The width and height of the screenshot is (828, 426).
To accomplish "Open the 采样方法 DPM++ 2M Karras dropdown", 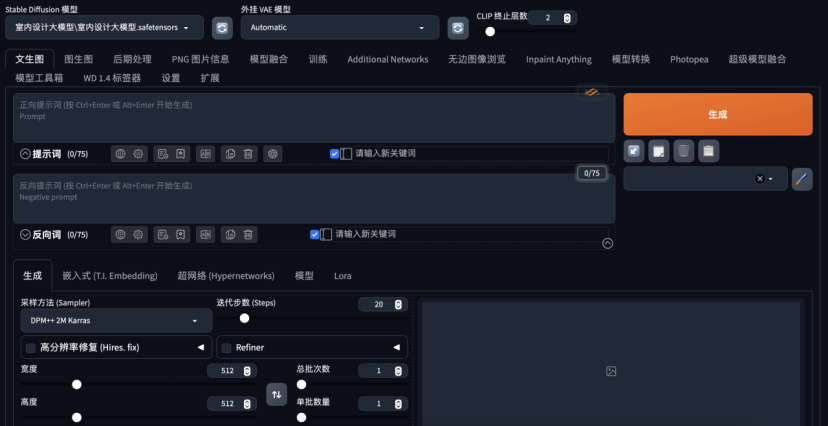I will pyautogui.click(x=115, y=321).
